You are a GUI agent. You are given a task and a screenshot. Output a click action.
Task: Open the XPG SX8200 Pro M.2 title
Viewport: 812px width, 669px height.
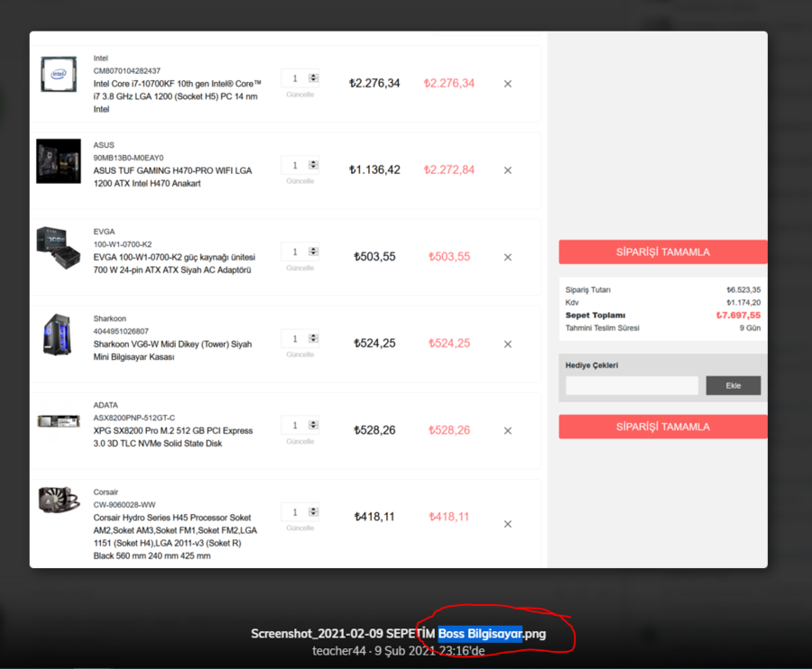[173, 437]
